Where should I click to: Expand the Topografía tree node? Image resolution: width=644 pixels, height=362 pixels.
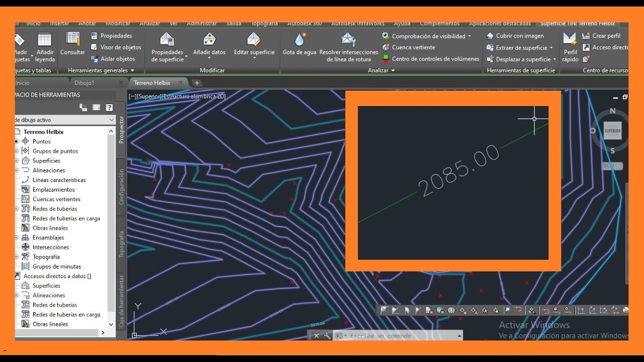[17, 257]
